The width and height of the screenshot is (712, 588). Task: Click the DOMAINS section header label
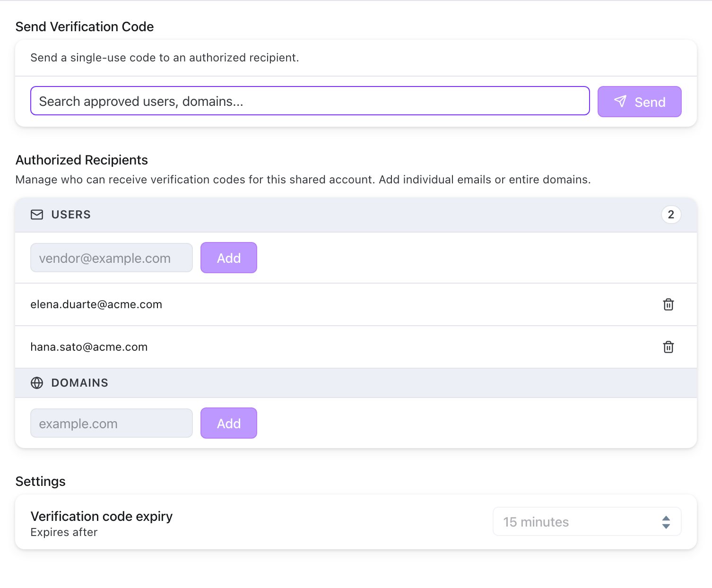pos(80,383)
